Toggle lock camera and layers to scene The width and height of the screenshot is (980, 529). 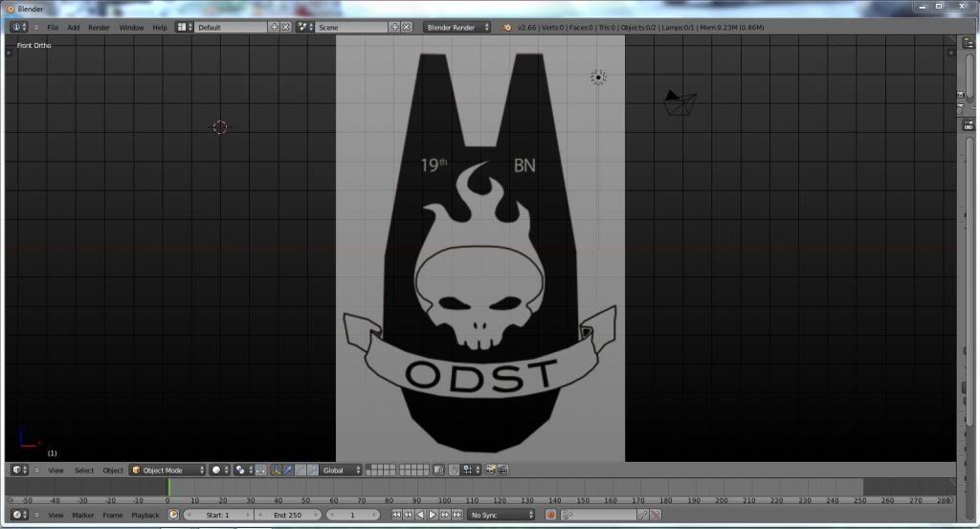438,470
